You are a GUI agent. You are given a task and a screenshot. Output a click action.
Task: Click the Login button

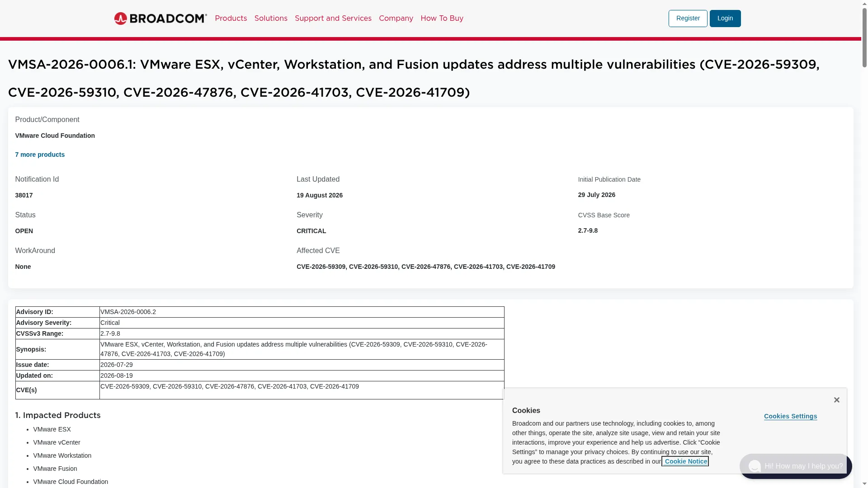click(725, 19)
